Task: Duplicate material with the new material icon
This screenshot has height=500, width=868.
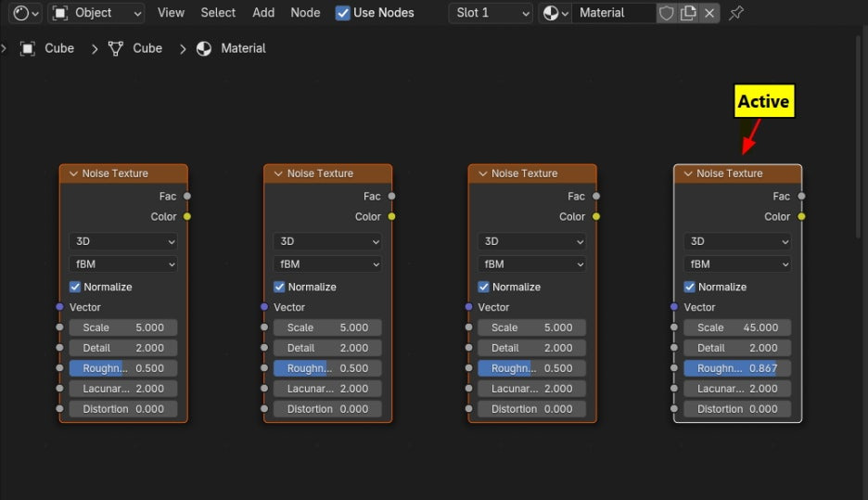Action: (687, 13)
